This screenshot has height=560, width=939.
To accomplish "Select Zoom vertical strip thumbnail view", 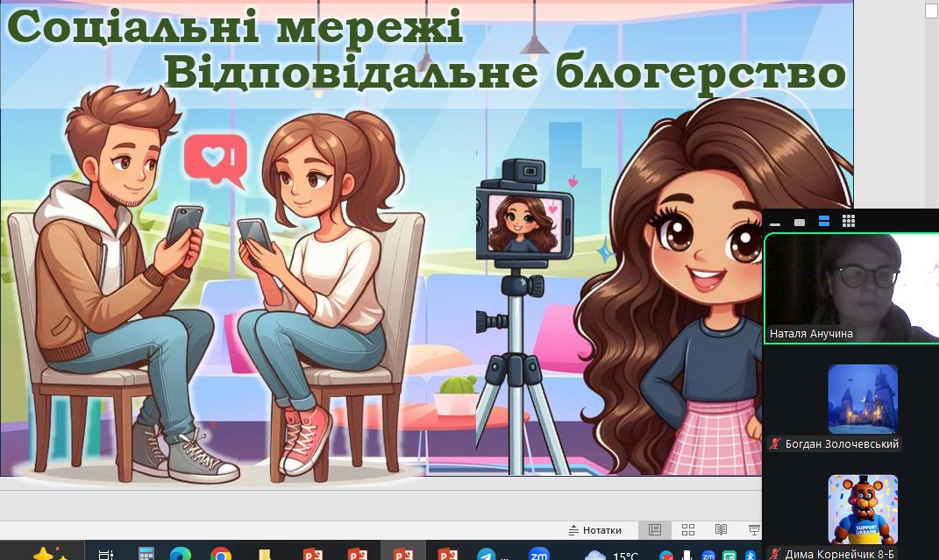I will pyautogui.click(x=824, y=222).
